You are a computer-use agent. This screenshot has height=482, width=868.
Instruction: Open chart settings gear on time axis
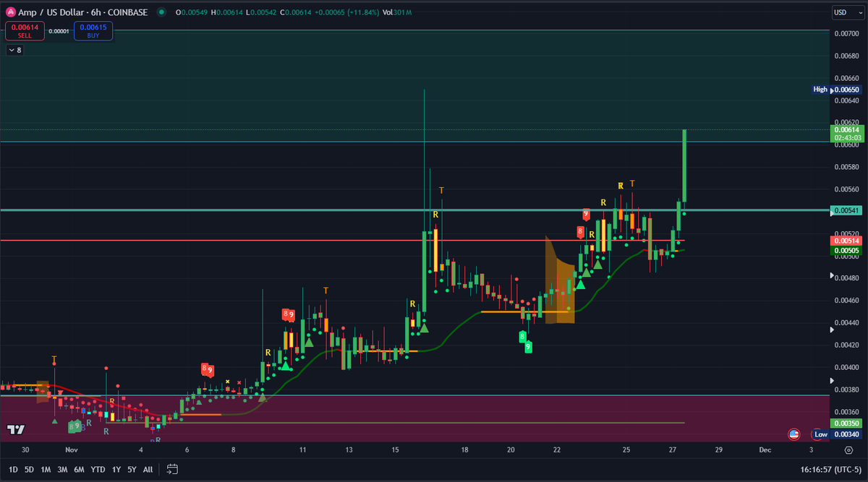point(848,449)
